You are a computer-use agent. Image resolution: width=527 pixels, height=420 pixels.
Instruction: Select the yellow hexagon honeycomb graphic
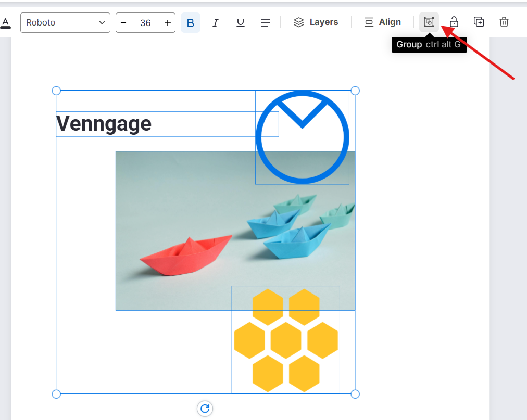[x=286, y=341]
